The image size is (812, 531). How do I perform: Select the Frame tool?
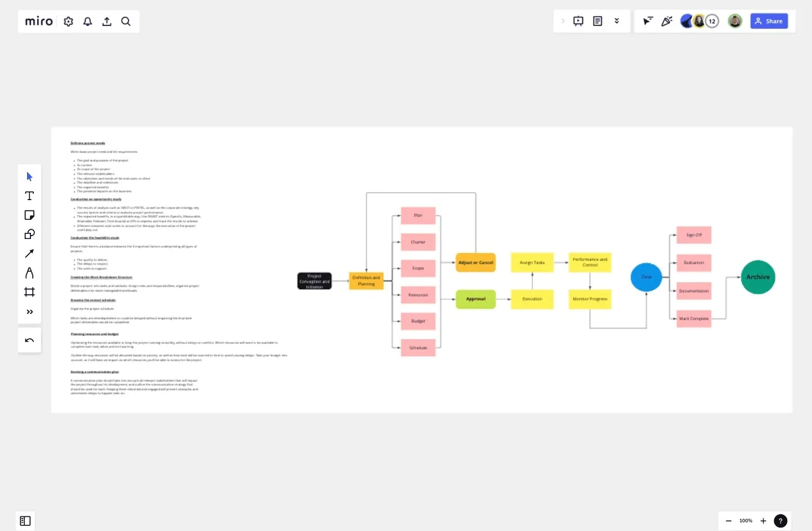click(29, 292)
